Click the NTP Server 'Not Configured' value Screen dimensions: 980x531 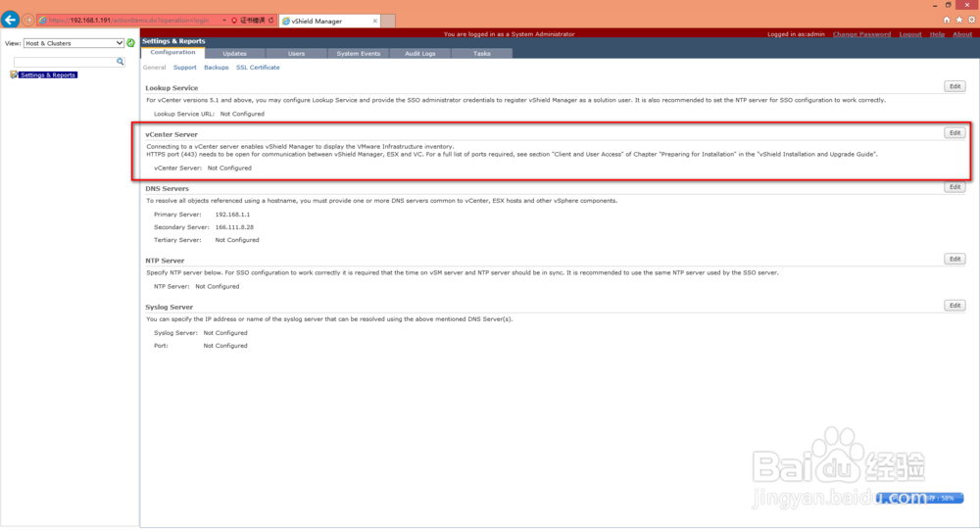[217, 287]
